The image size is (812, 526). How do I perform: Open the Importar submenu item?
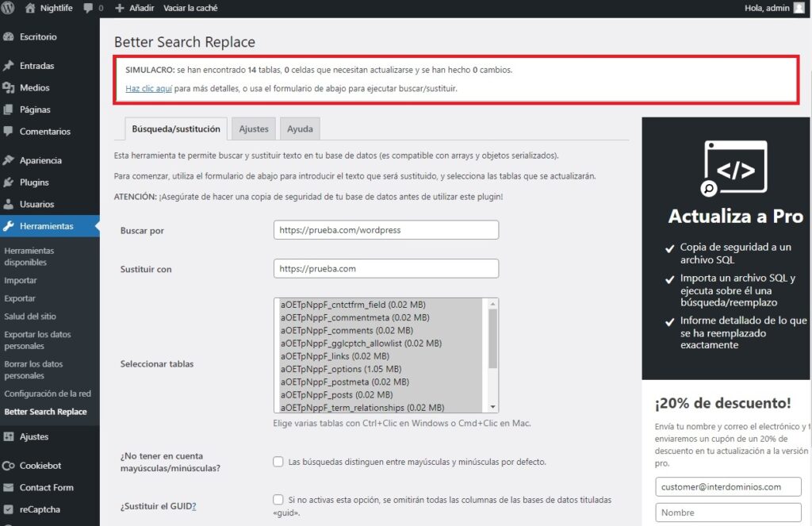pyautogui.click(x=20, y=280)
